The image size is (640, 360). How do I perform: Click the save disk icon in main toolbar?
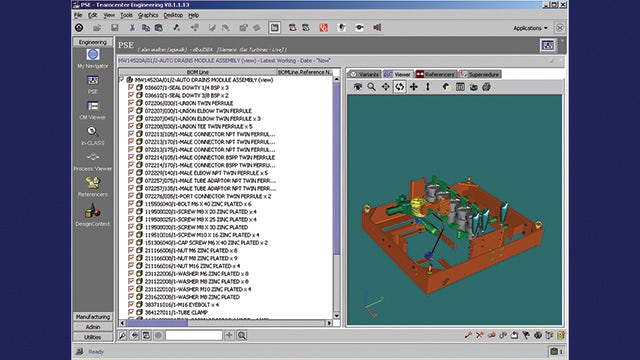point(115,28)
